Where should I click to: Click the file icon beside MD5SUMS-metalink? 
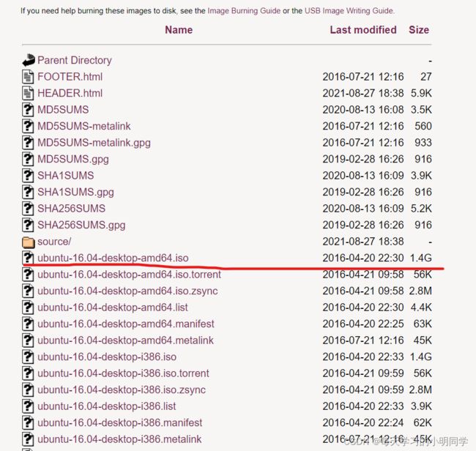coord(28,126)
